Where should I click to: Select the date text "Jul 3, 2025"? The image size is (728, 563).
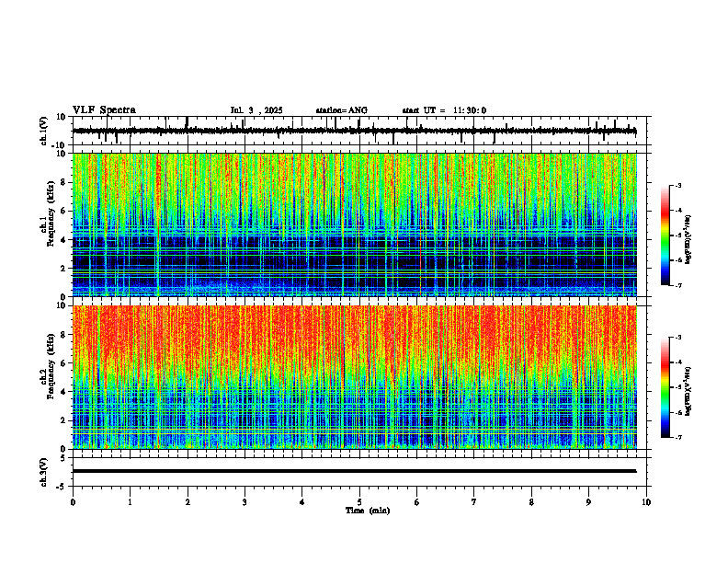[256, 110]
